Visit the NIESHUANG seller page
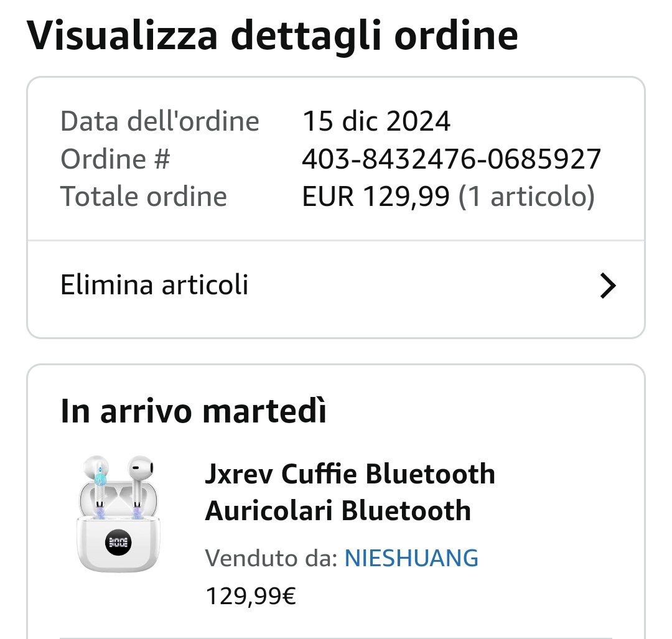 pyautogui.click(x=411, y=558)
